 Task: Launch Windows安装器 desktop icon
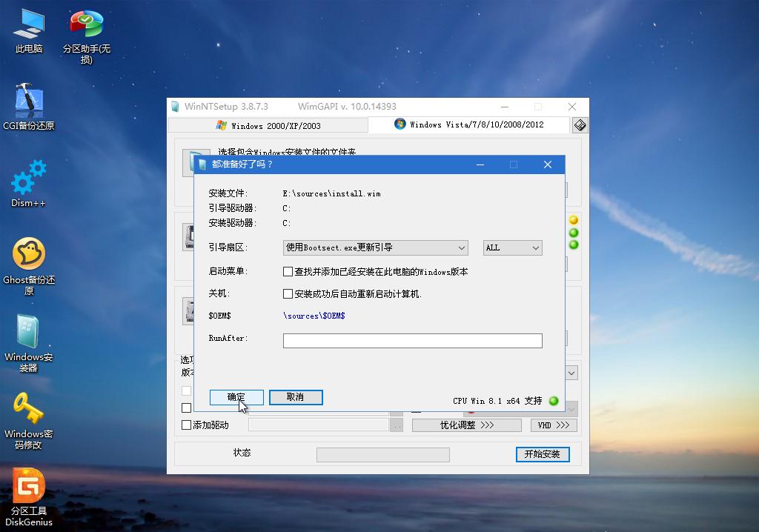(x=29, y=343)
